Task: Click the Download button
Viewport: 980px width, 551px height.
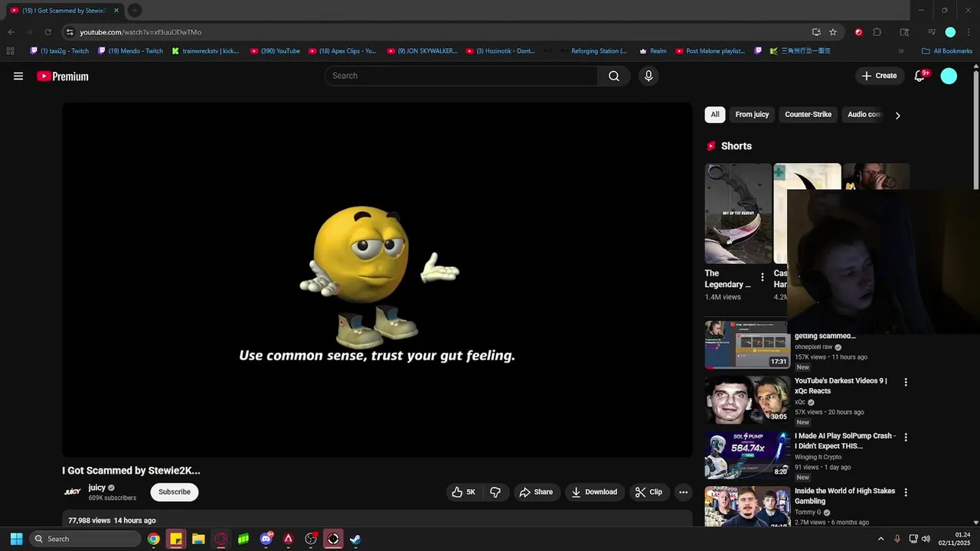Action: point(594,492)
